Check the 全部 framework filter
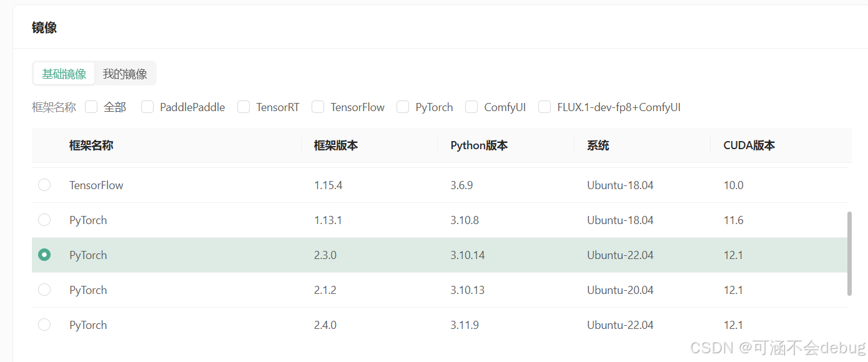Image resolution: width=868 pixels, height=362 pixels. click(91, 107)
